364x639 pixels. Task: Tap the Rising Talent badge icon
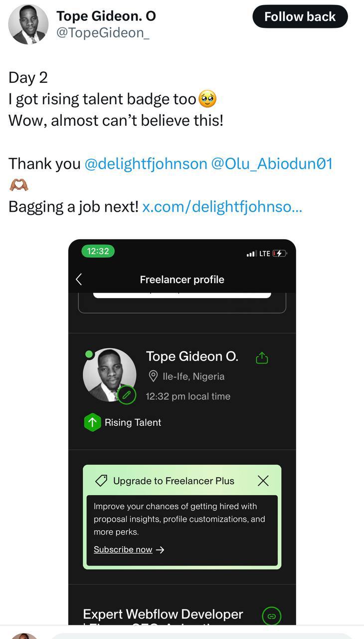[x=92, y=422]
